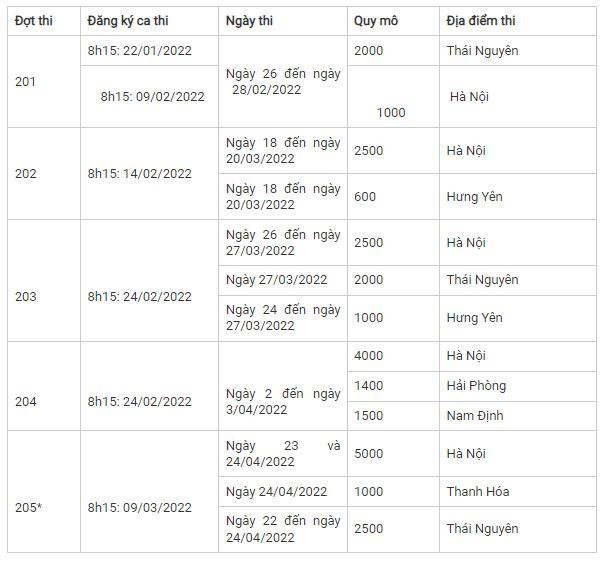The image size is (613, 562).
Task: Click exam date 26 to 28/02/2022 cell
Action: point(283,82)
